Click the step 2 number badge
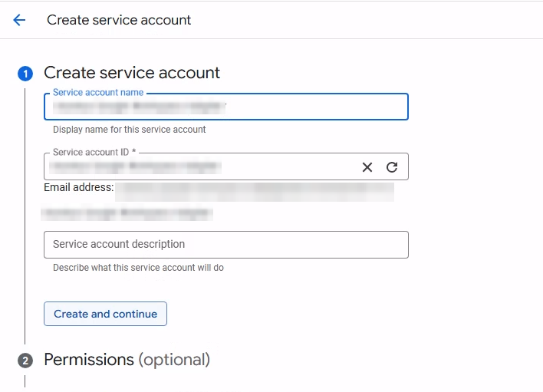Image resolution: width=543 pixels, height=392 pixels. [x=25, y=361]
